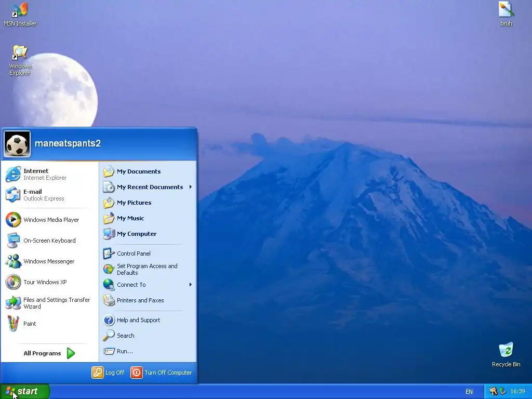Image resolution: width=532 pixels, height=399 pixels.
Task: Launch Paint from its icon
Action: coord(13,323)
